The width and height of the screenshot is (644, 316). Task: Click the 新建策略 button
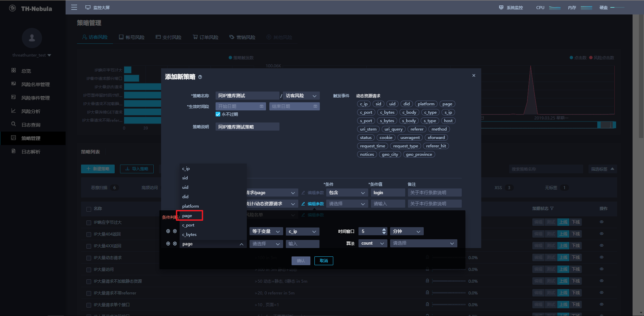click(98, 169)
